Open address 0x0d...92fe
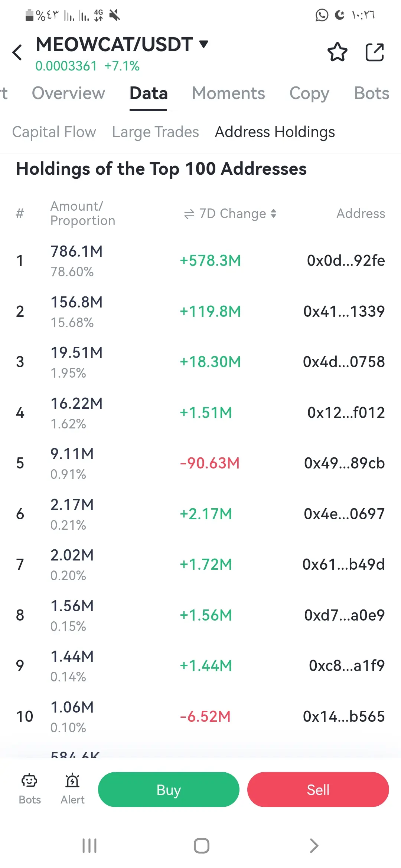This screenshot has height=868, width=401. [346, 261]
